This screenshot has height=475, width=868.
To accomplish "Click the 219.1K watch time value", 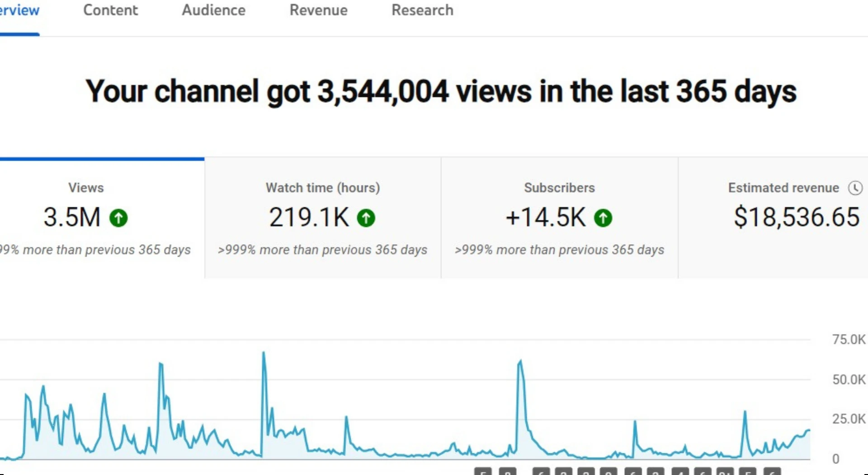I will coord(309,217).
